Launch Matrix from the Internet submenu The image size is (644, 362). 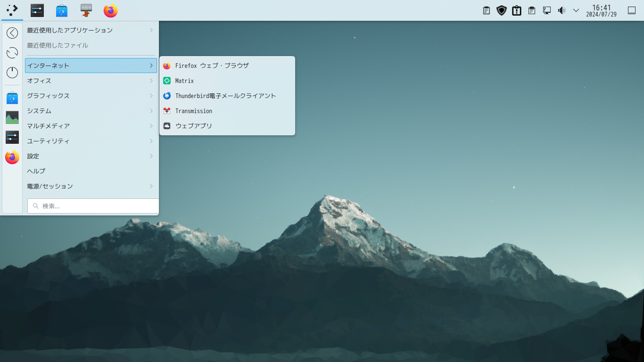click(x=227, y=81)
